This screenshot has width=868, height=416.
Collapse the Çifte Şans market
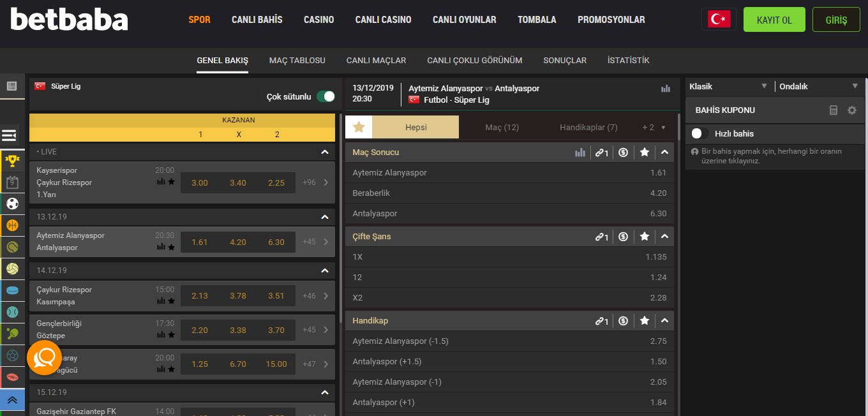pos(664,237)
